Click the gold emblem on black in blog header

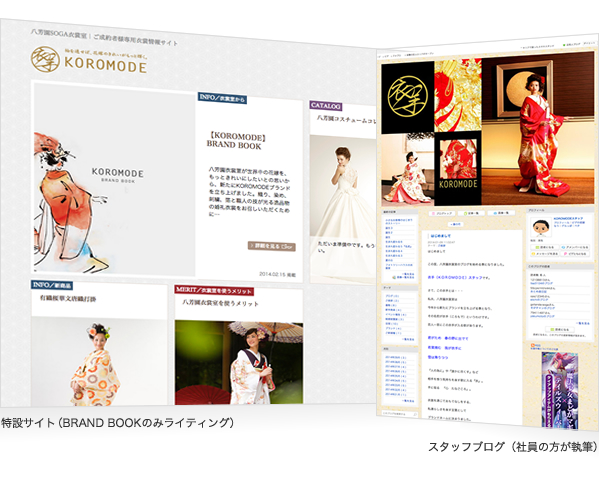tap(408, 97)
